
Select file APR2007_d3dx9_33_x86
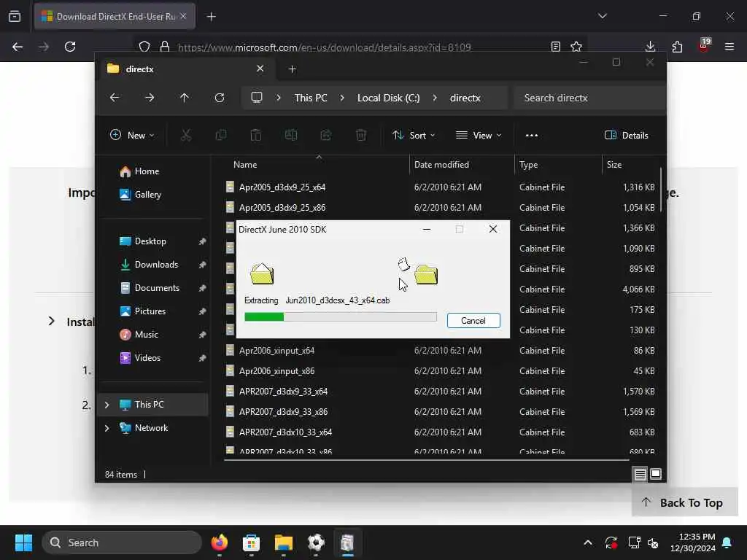(283, 412)
